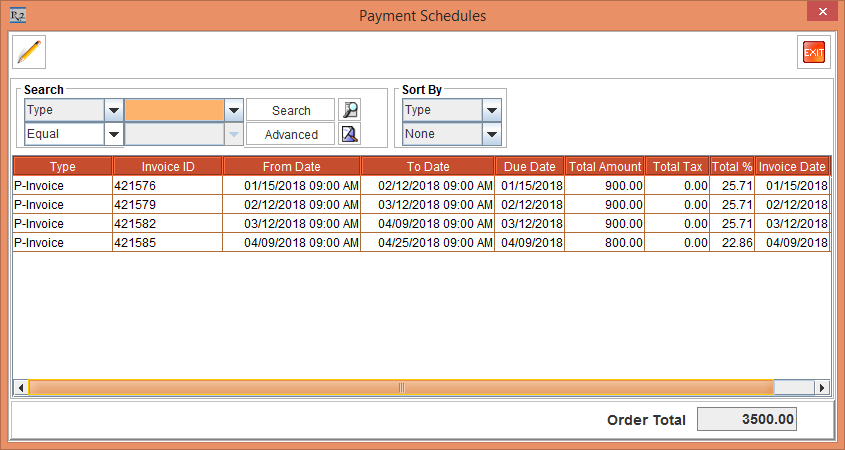
Task: Click the magnifier search icon
Action: (349, 110)
